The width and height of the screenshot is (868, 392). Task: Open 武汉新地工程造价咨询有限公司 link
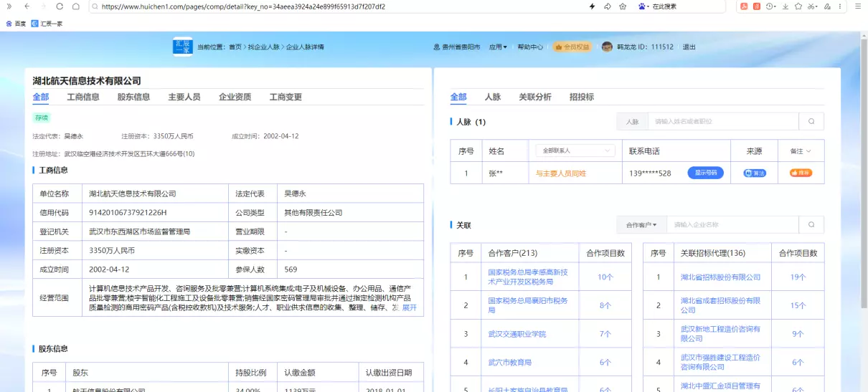point(720,334)
